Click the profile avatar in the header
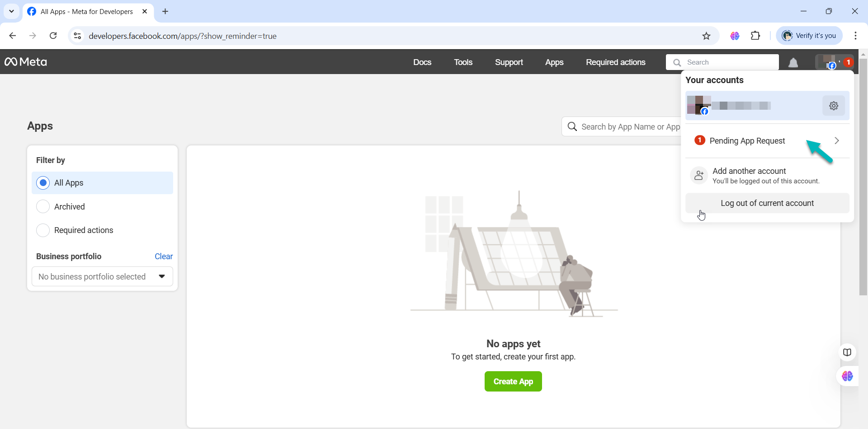The image size is (868, 429). tap(828, 62)
